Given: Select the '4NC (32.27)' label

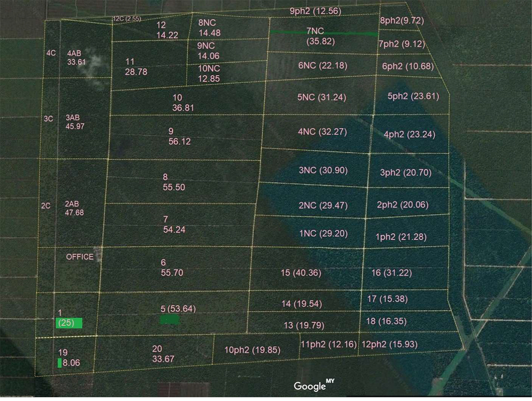Looking at the screenshot, I should [322, 132].
